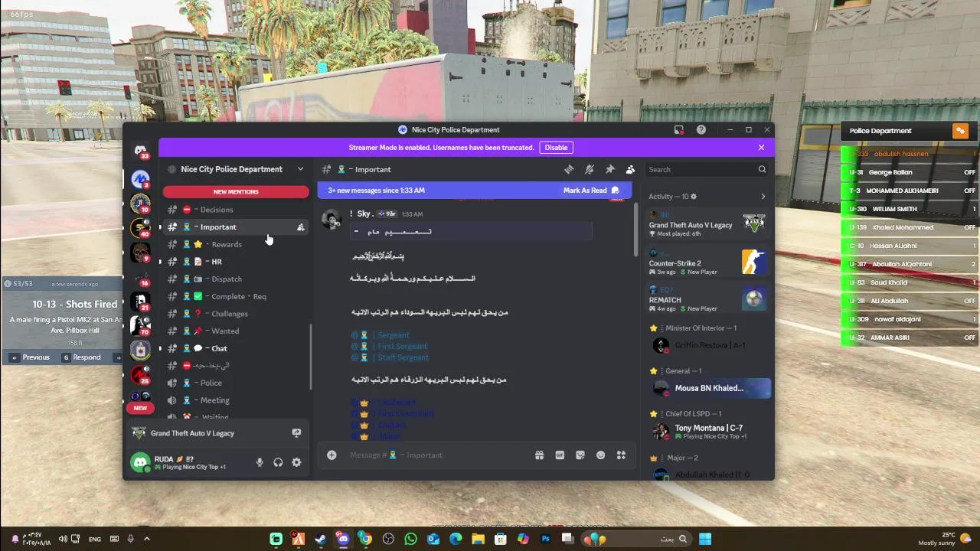This screenshot has width=980, height=551.
Task: Deafen with the headphones icon
Action: tap(278, 462)
